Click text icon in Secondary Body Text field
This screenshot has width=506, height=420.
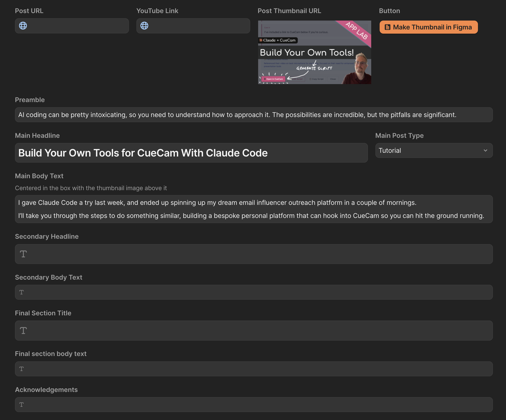(21, 292)
